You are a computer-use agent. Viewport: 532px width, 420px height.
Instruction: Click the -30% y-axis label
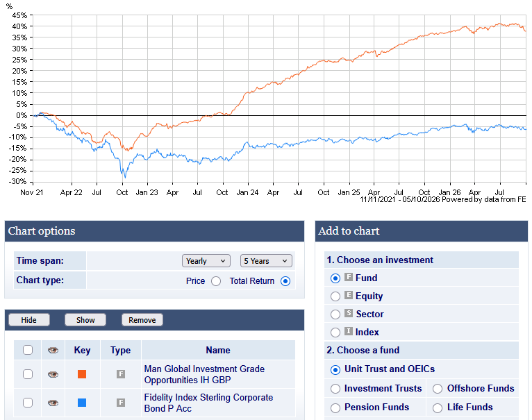(18, 181)
